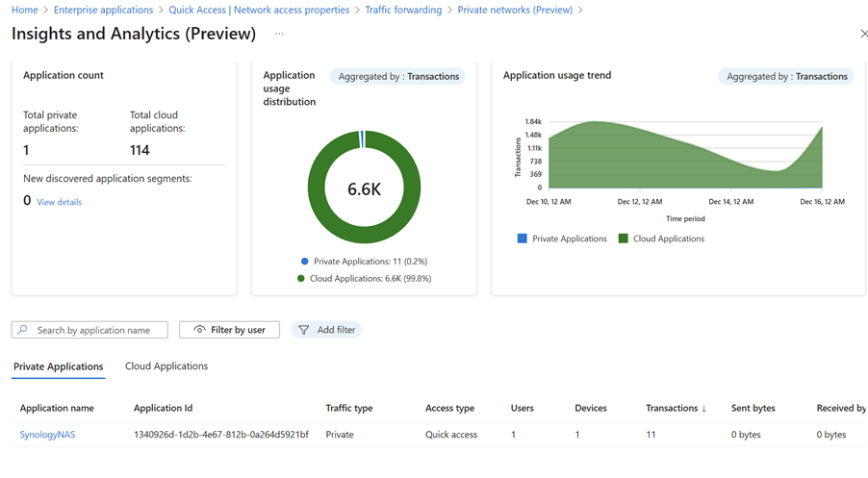This screenshot has width=868, height=478.
Task: Click the eye icon in Filter by user
Action: 199,330
